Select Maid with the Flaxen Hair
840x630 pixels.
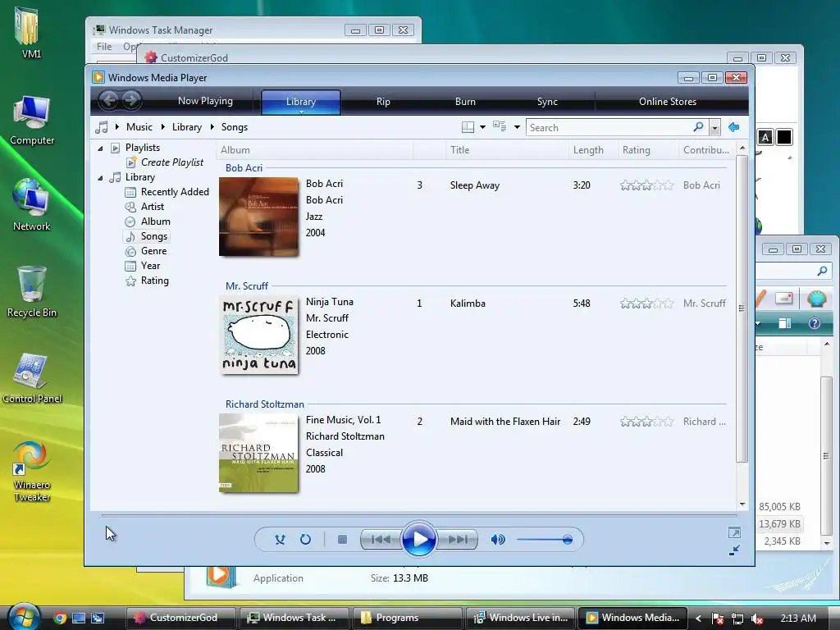coord(505,422)
